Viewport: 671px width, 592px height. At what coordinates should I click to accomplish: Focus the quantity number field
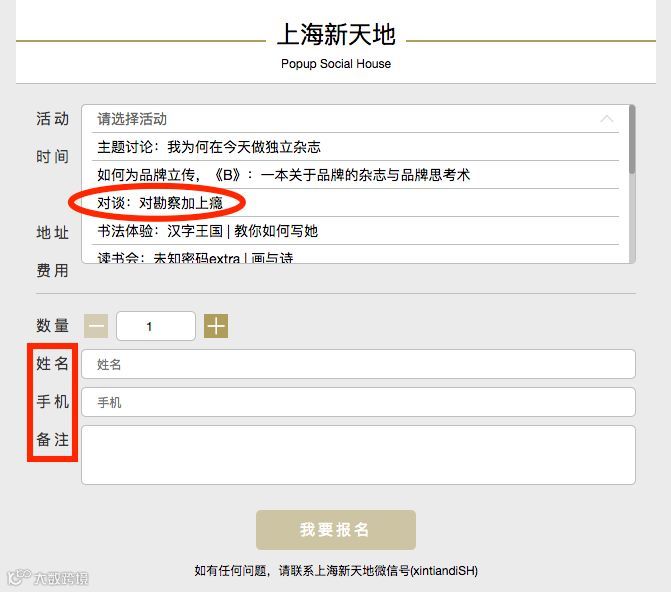coord(156,326)
